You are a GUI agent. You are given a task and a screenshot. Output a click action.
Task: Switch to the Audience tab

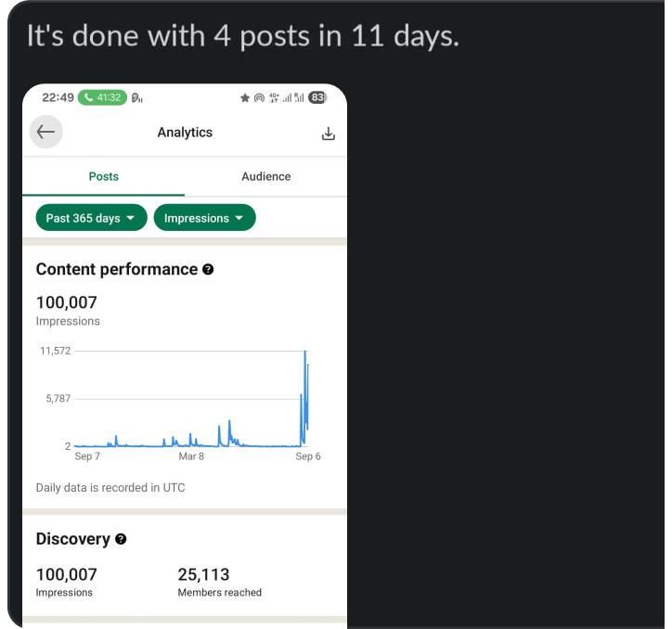click(265, 176)
